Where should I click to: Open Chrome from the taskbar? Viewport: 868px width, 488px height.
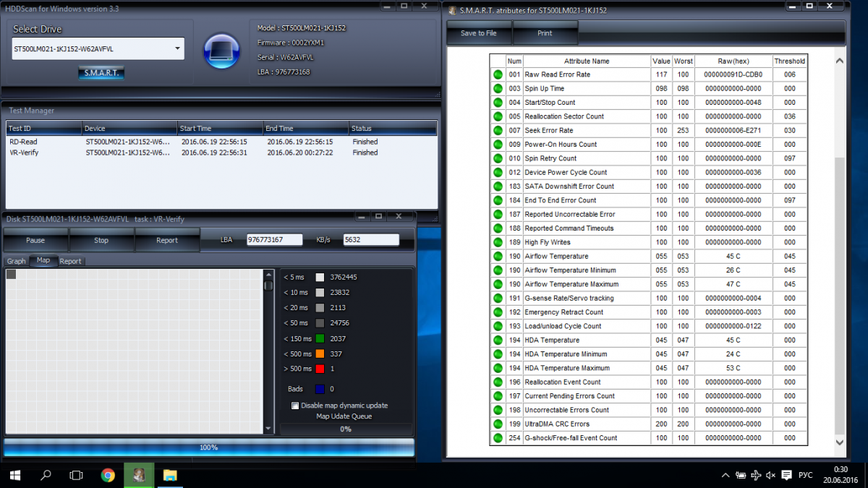[108, 475]
